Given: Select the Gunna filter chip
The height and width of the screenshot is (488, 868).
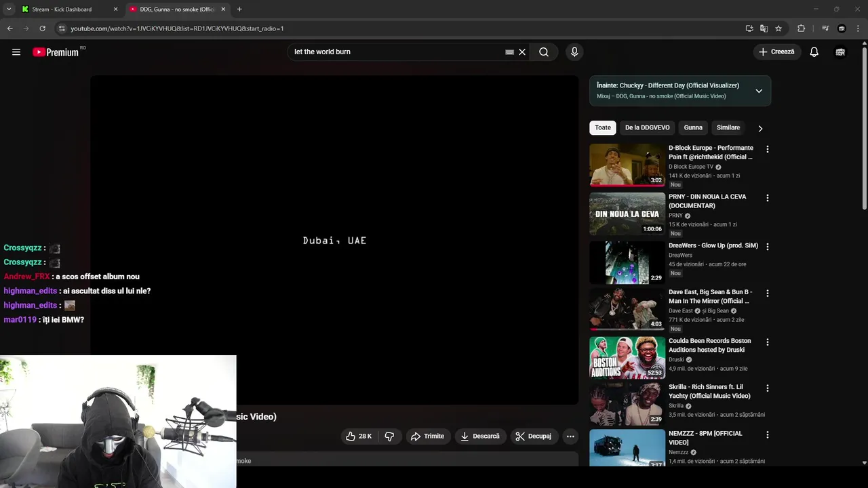Looking at the screenshot, I should [x=693, y=127].
